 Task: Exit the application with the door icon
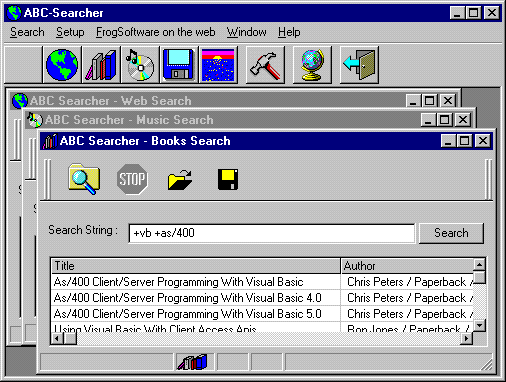pos(359,65)
